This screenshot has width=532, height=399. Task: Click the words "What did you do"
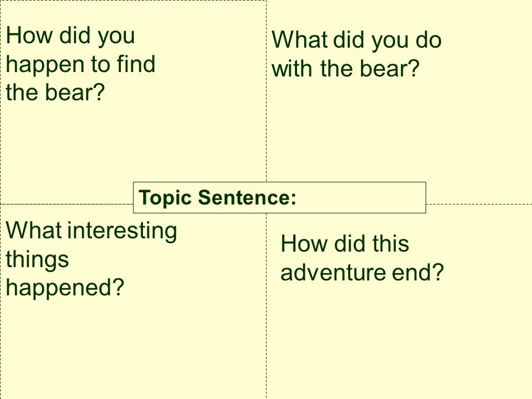click(x=356, y=40)
